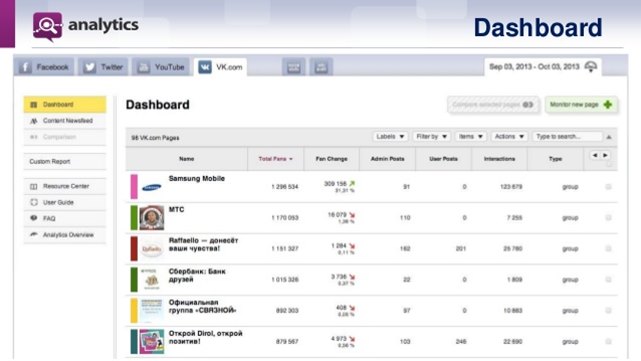Tick the Raffaello row checkbox
This screenshot has width=641, height=361.
(x=608, y=249)
